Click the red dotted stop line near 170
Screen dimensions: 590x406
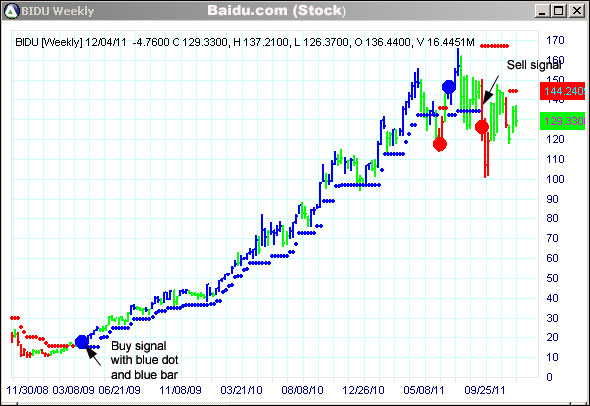(x=494, y=46)
